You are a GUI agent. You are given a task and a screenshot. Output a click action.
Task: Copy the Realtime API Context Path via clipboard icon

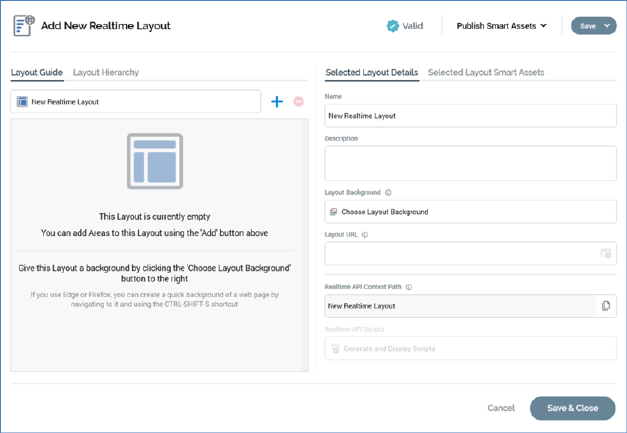click(x=606, y=306)
